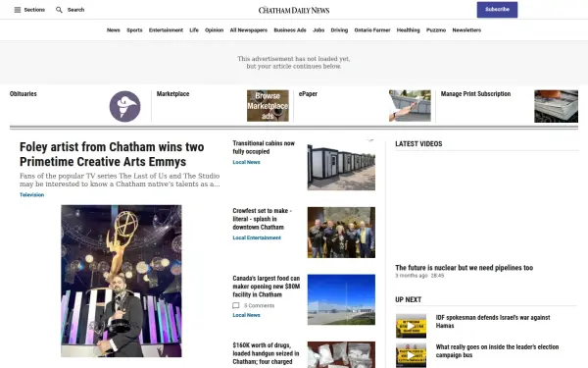Play the leader's election campaign bus video thumbnail
Image resolution: width=588 pixels, height=368 pixels.
pyautogui.click(x=411, y=355)
